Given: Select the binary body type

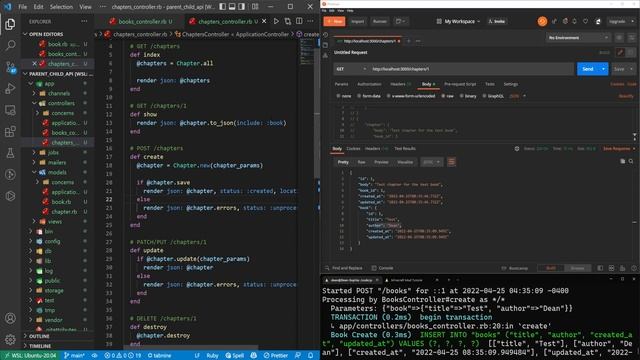Looking at the screenshot, I should 468,96.
